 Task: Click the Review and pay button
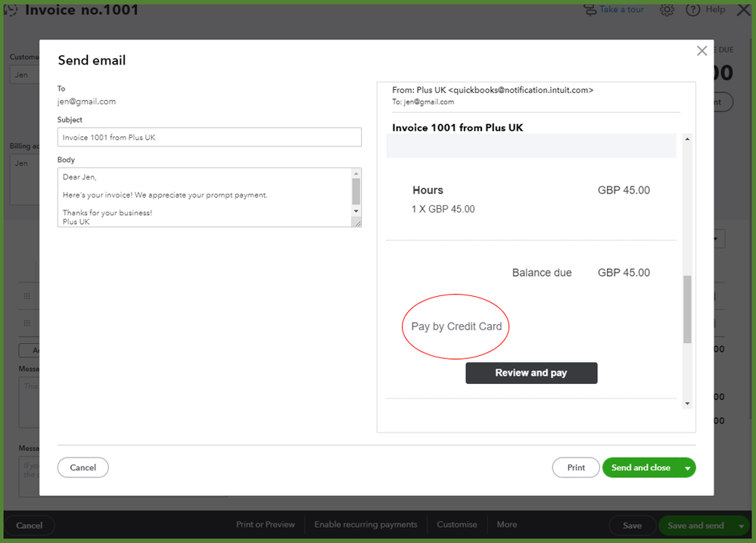click(x=531, y=373)
